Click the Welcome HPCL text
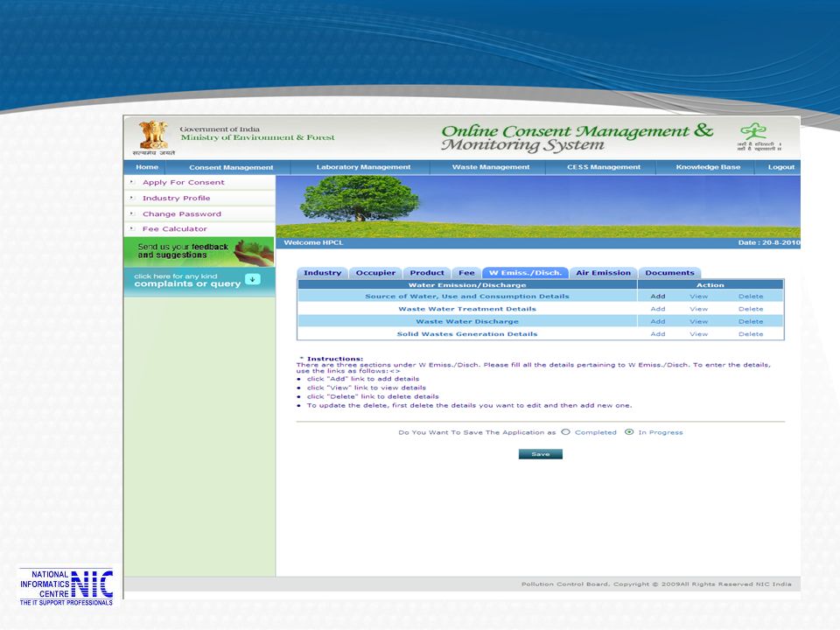The image size is (840, 630). tap(313, 242)
